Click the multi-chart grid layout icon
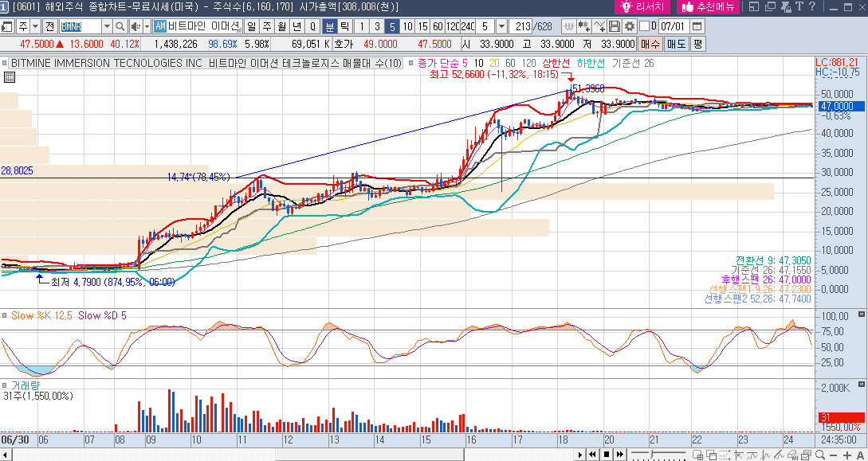This screenshot has width=868, height=461. 698,455
